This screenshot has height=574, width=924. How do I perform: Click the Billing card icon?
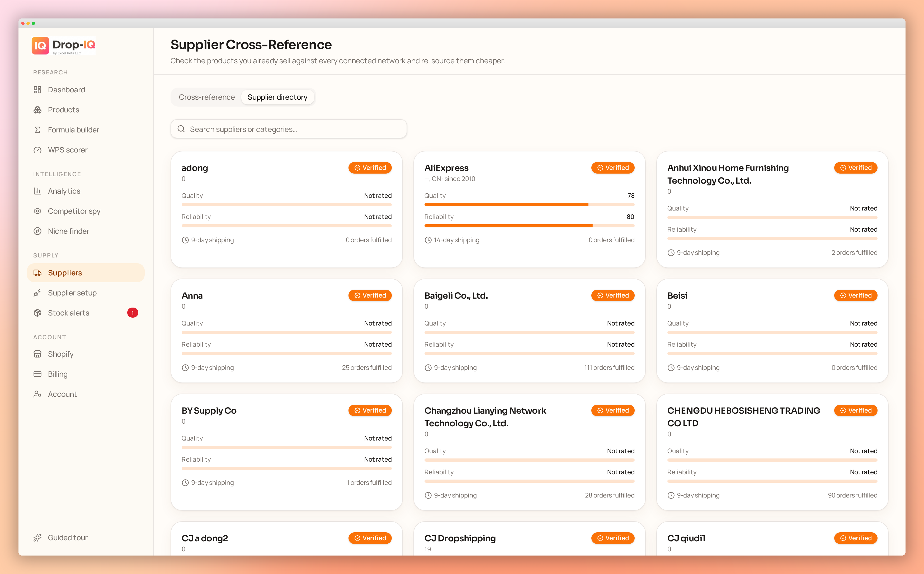tap(37, 374)
